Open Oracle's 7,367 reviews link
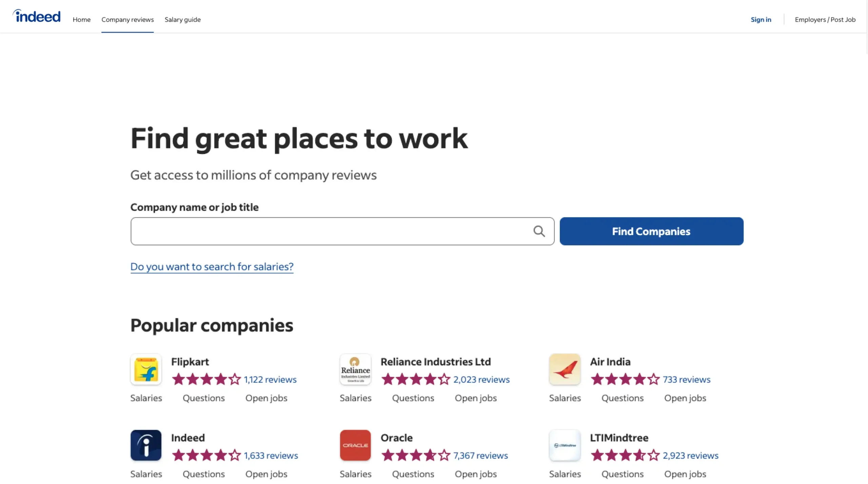The width and height of the screenshot is (868, 484). [480, 456]
